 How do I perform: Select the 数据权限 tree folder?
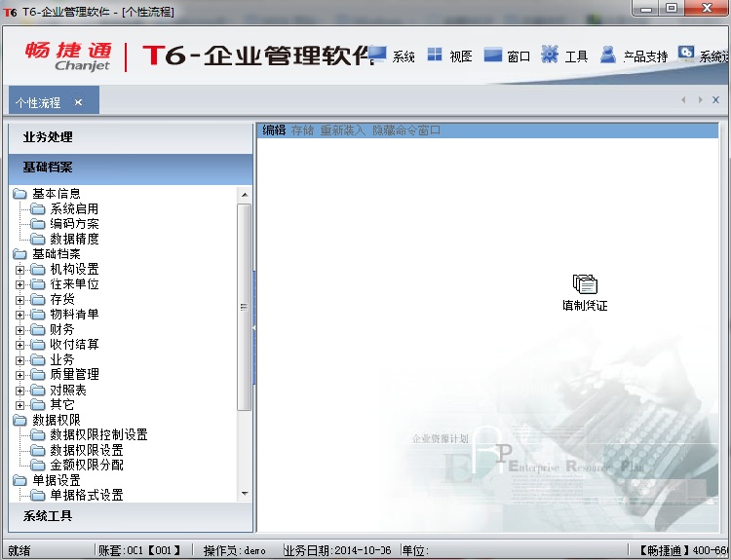[57, 420]
